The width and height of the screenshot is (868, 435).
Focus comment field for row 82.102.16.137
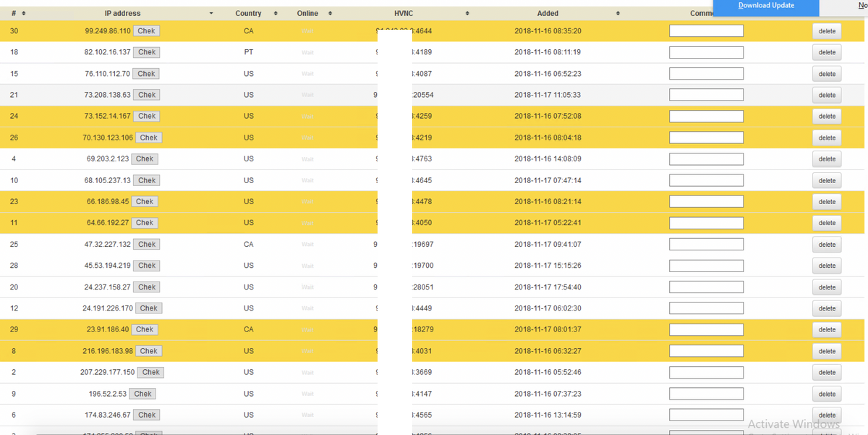pos(706,52)
